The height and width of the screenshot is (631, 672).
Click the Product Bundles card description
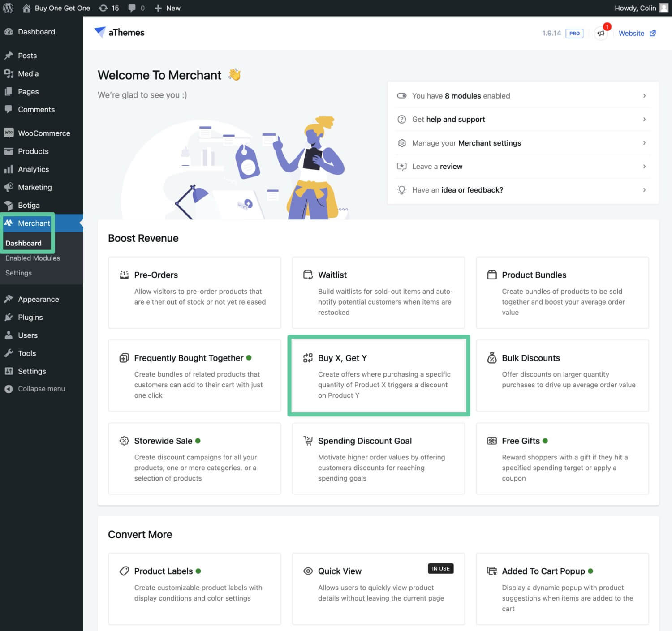tap(563, 302)
